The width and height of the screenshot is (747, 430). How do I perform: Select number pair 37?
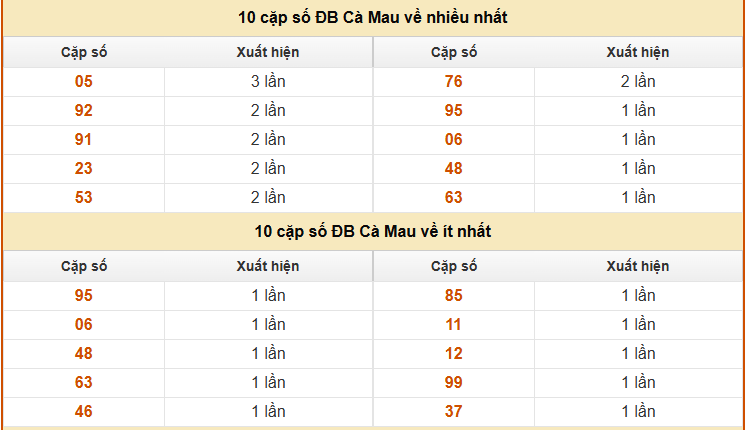pyautogui.click(x=454, y=412)
